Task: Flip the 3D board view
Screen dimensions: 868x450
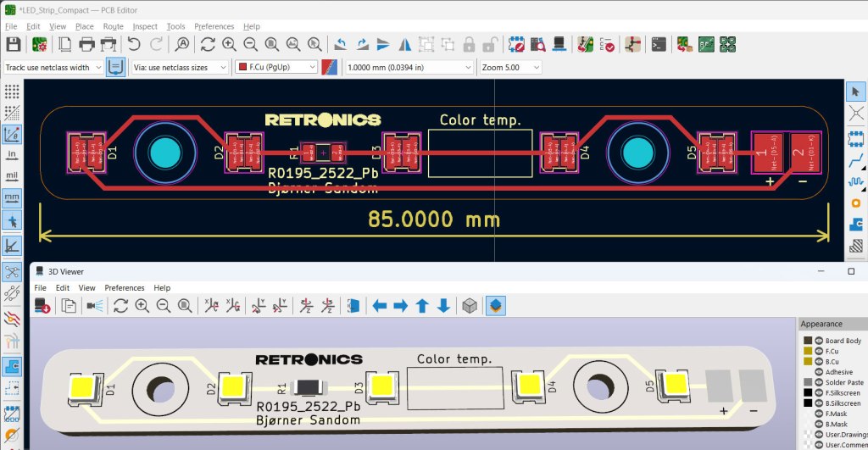Action: tap(353, 306)
